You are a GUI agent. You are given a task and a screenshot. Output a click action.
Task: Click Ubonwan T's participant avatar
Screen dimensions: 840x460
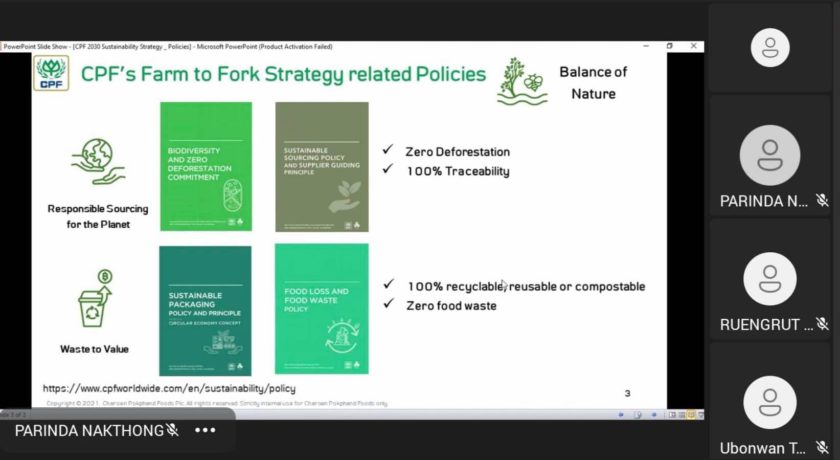tap(769, 403)
